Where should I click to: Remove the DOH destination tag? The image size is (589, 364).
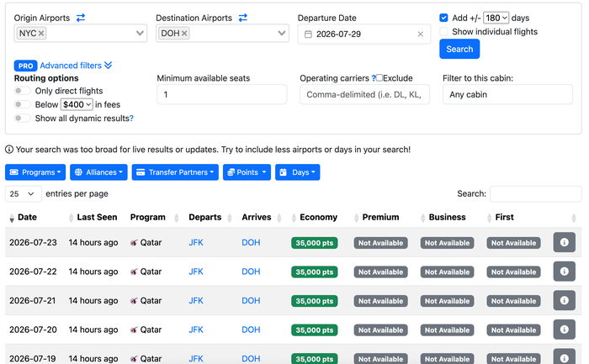pyautogui.click(x=184, y=34)
